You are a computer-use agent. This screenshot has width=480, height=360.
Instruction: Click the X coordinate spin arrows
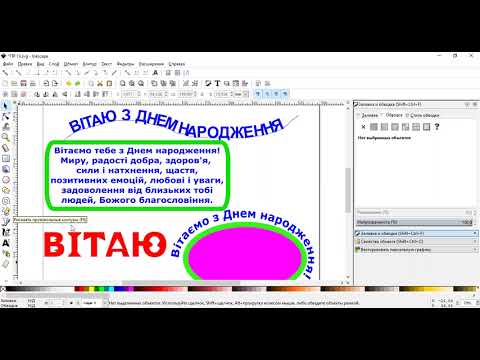point(139,94)
